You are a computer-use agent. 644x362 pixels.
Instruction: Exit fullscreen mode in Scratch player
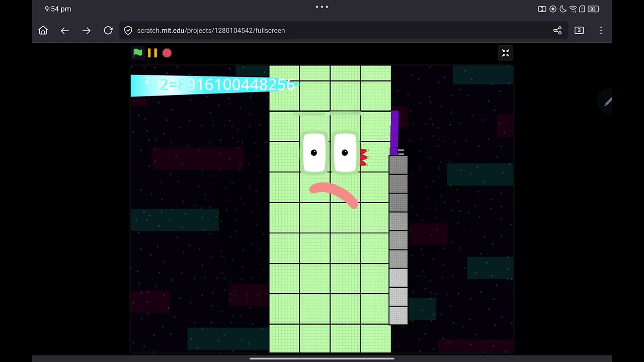point(506,53)
